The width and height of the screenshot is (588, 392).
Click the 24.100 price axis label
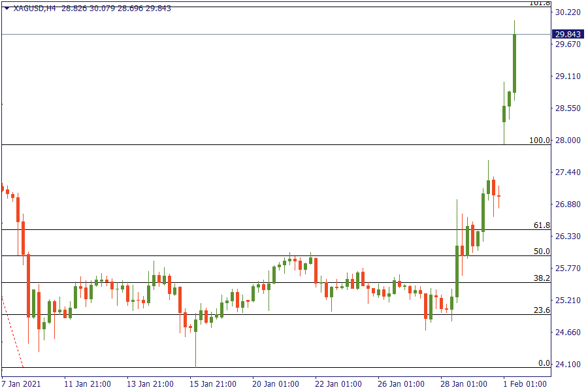(x=568, y=364)
